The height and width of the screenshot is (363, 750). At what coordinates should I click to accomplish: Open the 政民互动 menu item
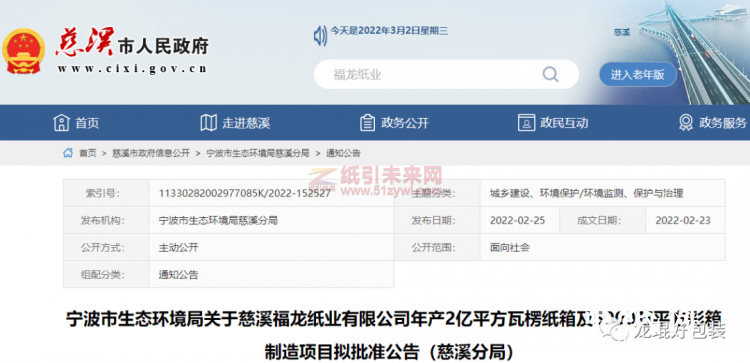[x=564, y=123]
